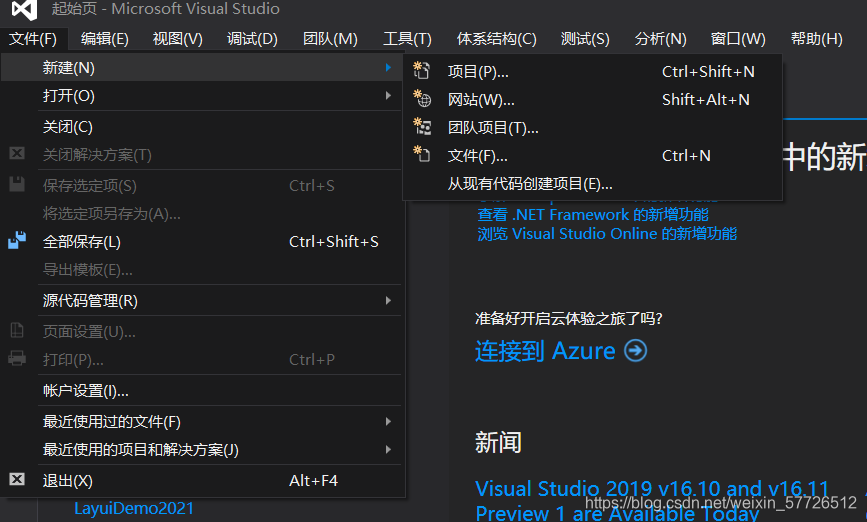This screenshot has width=867, height=522.
Task: Open the 工具(T) menu
Action: (408, 39)
